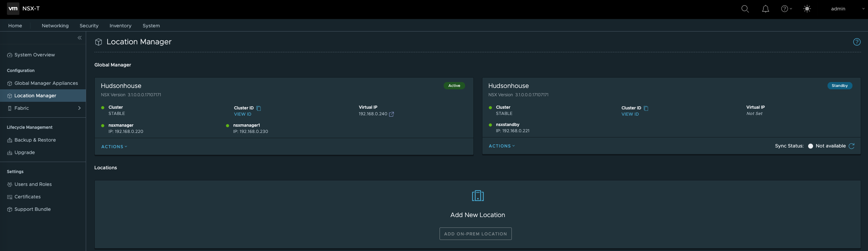Open the help question-mark menu in header

[x=786, y=9]
